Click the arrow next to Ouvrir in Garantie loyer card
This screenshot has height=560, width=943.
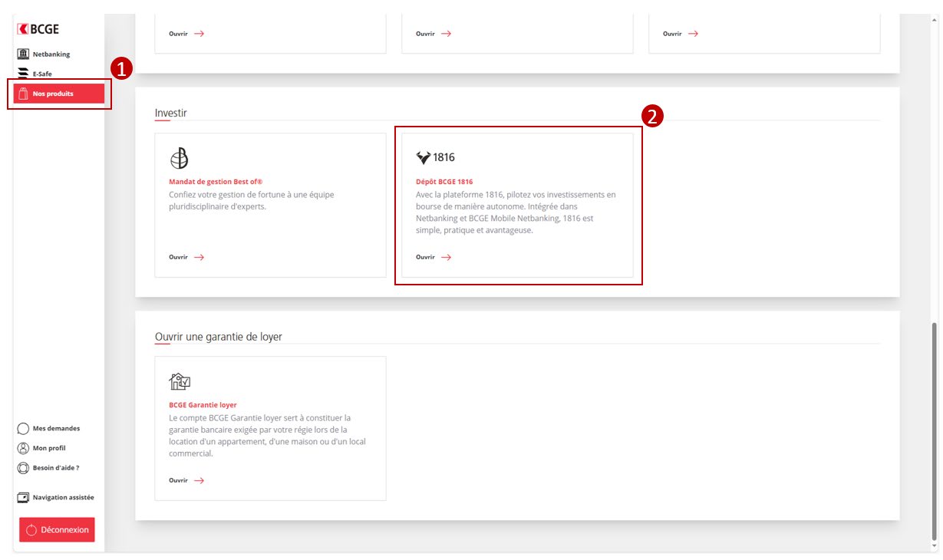click(199, 480)
